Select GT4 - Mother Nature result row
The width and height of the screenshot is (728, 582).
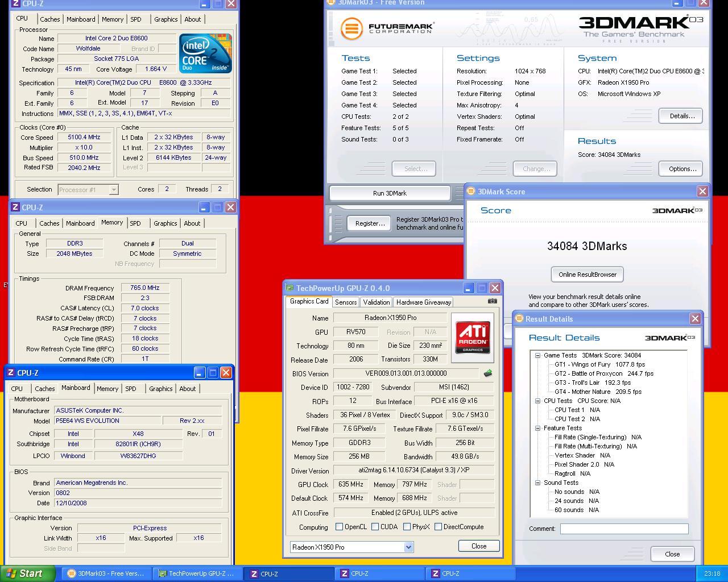point(598,392)
